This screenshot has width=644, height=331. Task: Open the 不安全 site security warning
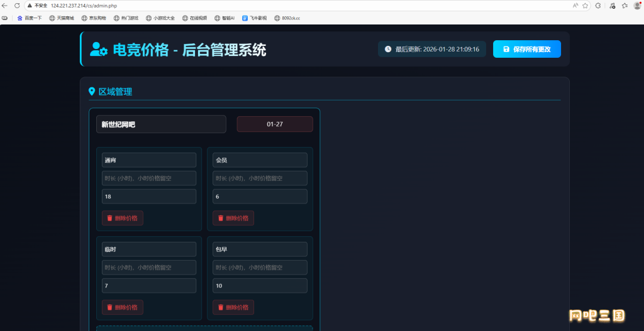point(37,6)
